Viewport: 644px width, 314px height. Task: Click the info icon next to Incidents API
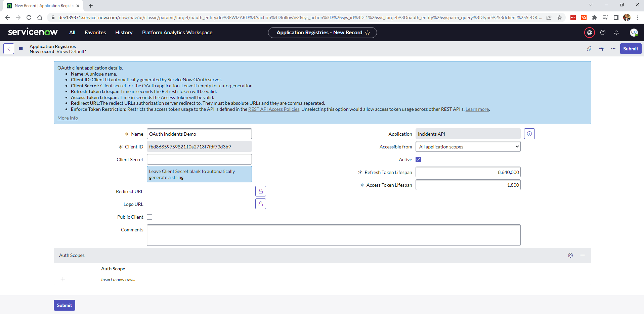click(529, 133)
